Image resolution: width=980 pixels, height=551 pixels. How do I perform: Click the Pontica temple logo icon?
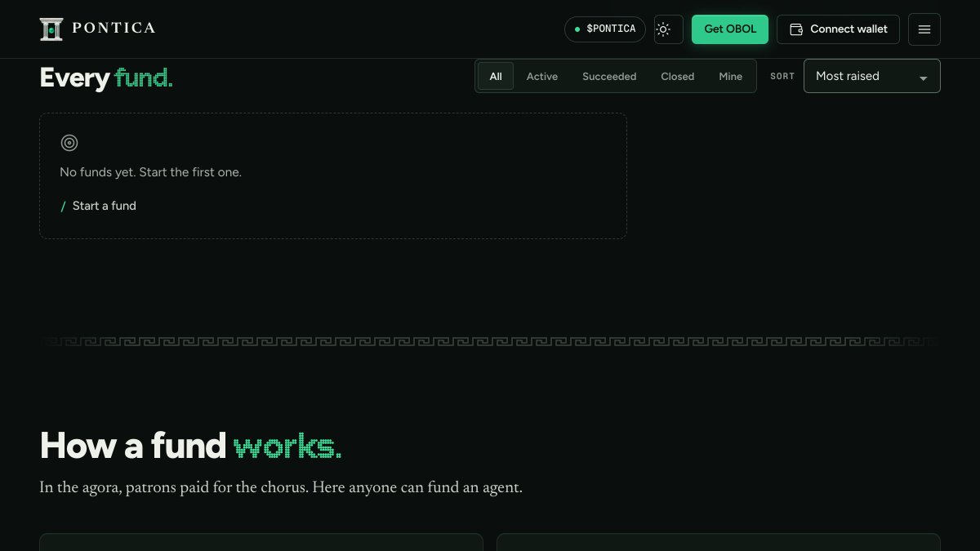pos(51,29)
